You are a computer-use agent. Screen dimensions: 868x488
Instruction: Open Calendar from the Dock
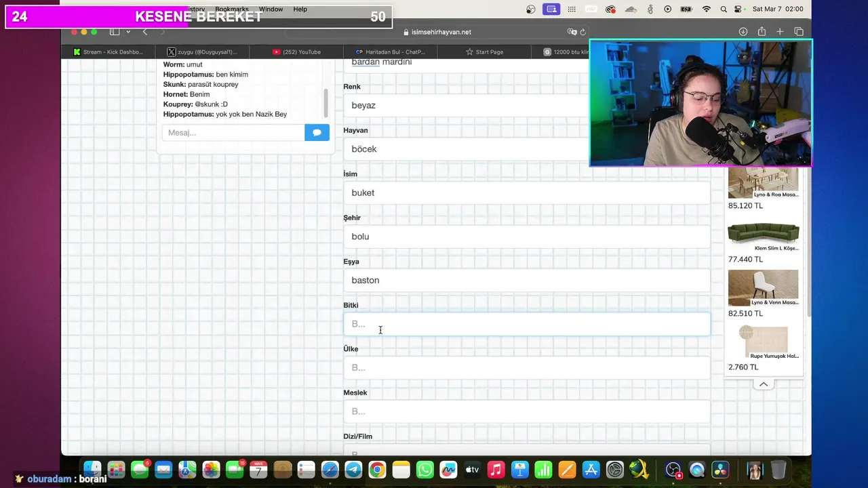coord(258,469)
